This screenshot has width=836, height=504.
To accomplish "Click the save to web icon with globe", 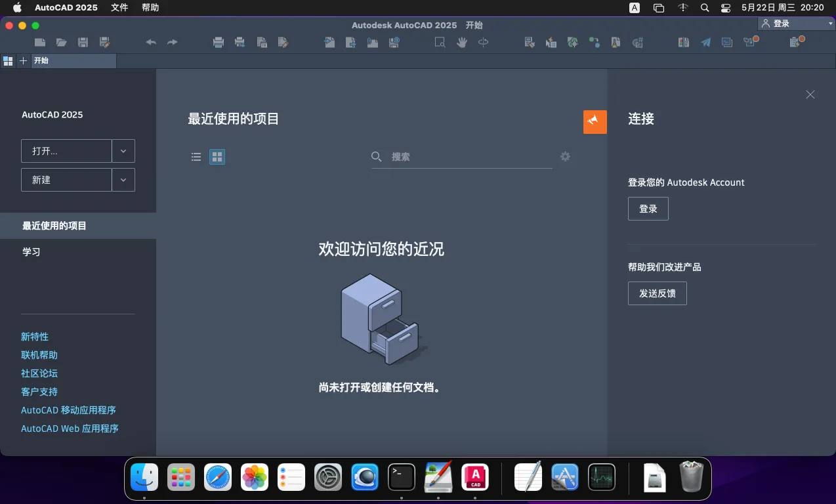I will pyautogui.click(x=394, y=43).
